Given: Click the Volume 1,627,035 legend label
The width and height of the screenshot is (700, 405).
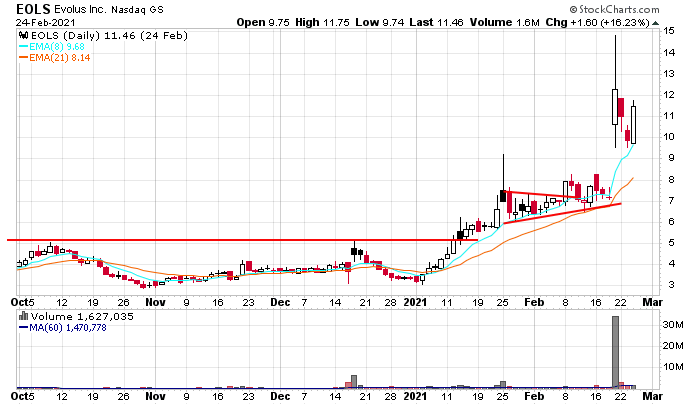Looking at the screenshot, I should coord(82,317).
